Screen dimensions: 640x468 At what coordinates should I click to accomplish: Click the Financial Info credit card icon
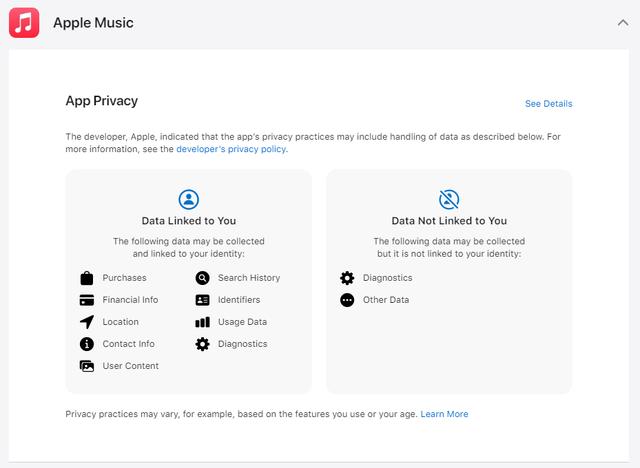pos(87,300)
